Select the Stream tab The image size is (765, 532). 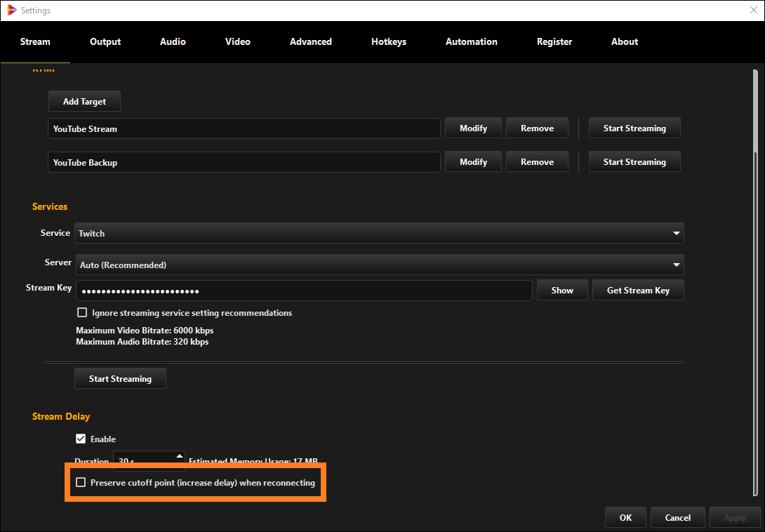click(x=35, y=42)
